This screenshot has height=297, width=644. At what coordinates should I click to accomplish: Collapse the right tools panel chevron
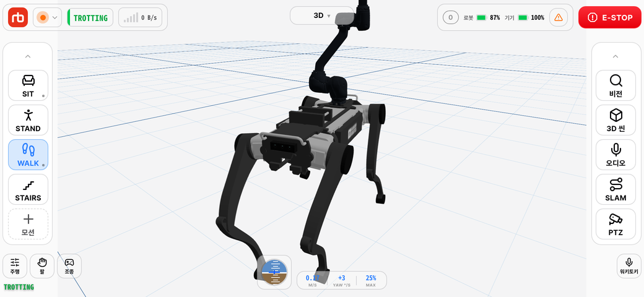point(616,56)
